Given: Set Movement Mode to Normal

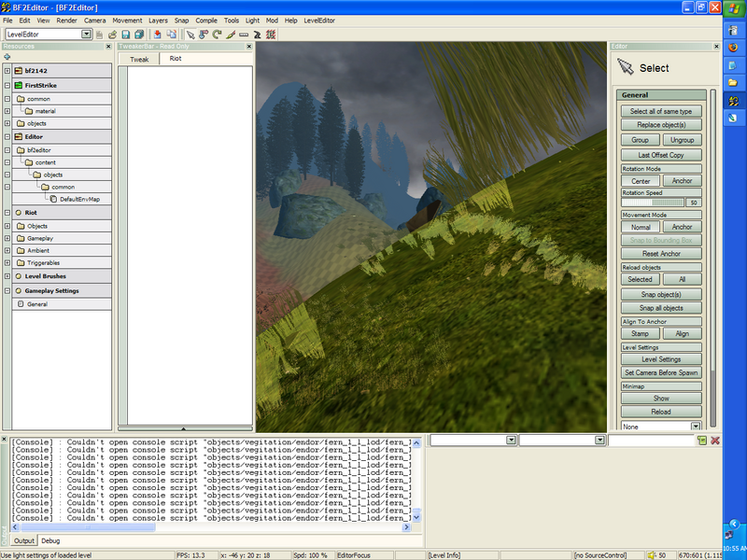Looking at the screenshot, I should tap(641, 227).
